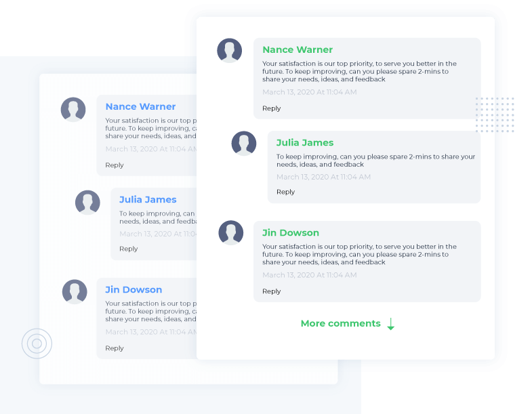532x414 pixels.
Task: Click avatar next to blue Julia James name
Action: point(87,203)
